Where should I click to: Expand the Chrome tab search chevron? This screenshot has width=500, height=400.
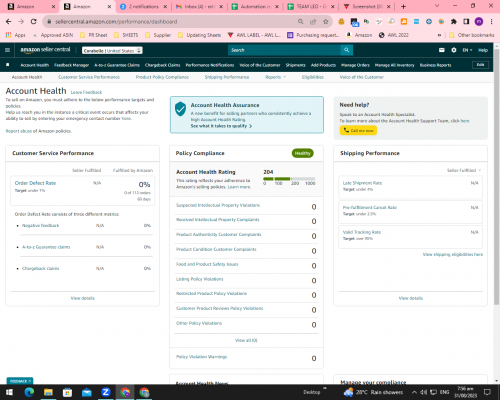437,6
